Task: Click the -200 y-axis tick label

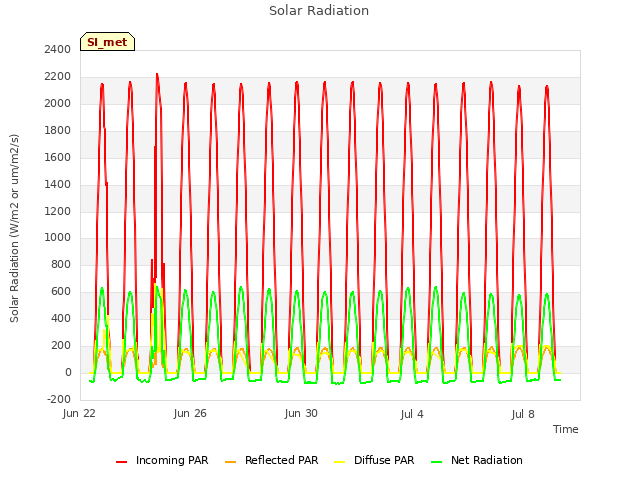Action: 59,399
